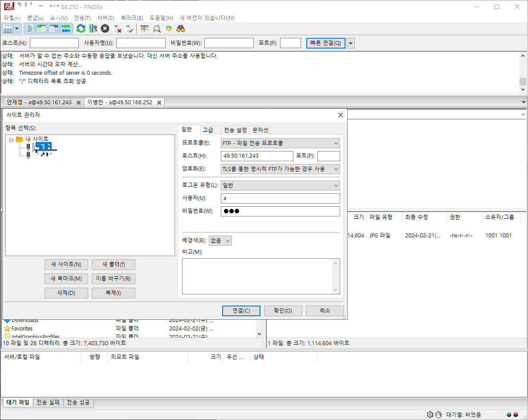Open the remote path combo box arrow

click(523, 114)
